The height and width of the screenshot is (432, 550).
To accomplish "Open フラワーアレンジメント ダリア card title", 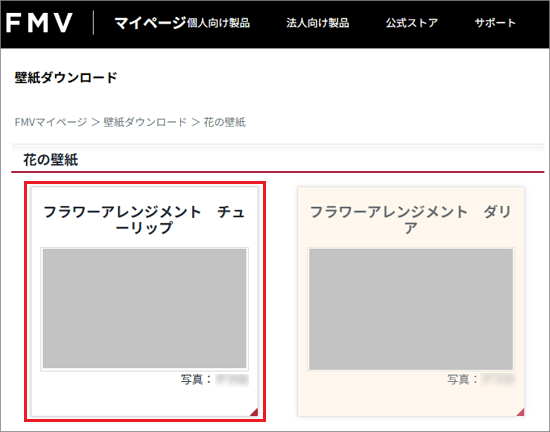I will (x=411, y=220).
